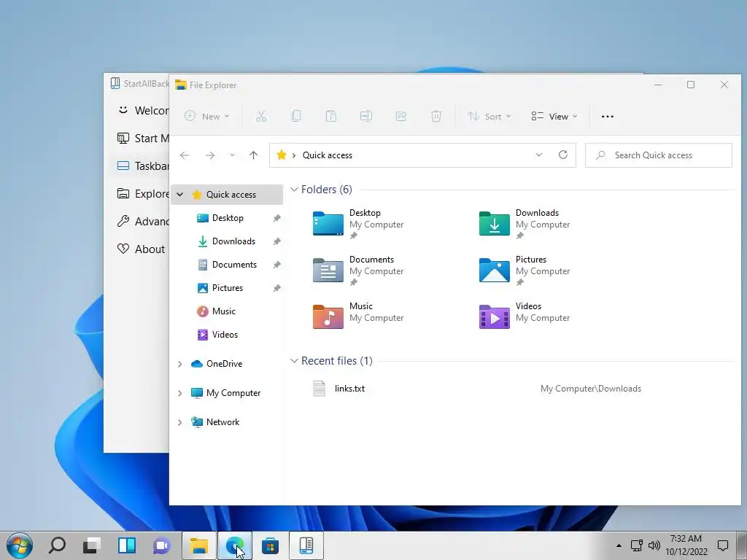Unpin Documents in navigation pane
The width and height of the screenshot is (747, 560).
click(x=276, y=265)
